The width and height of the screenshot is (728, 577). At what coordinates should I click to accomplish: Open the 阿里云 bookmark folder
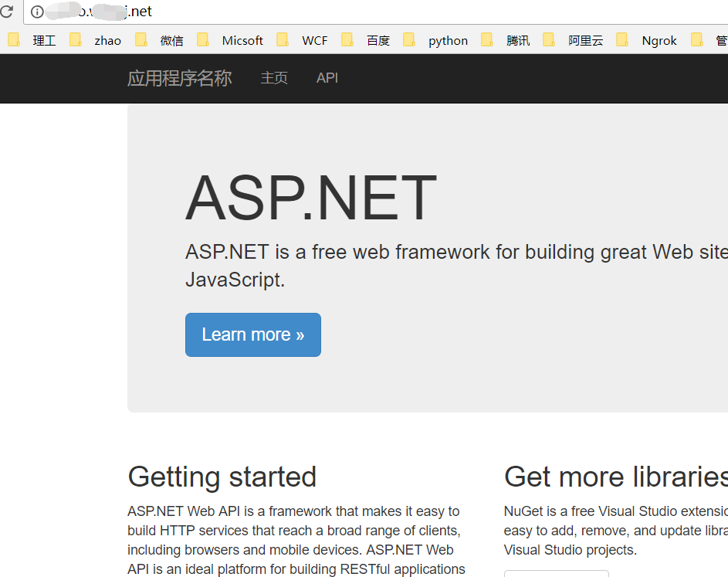click(573, 40)
